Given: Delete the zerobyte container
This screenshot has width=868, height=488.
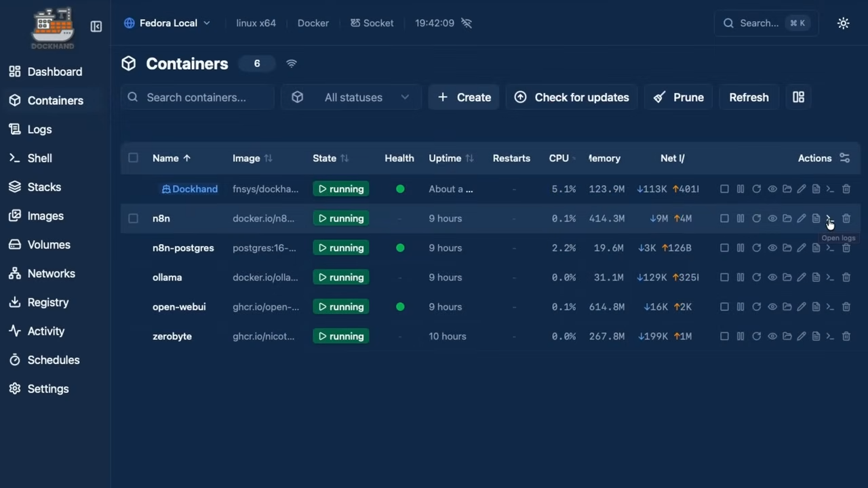Looking at the screenshot, I should click(846, 336).
